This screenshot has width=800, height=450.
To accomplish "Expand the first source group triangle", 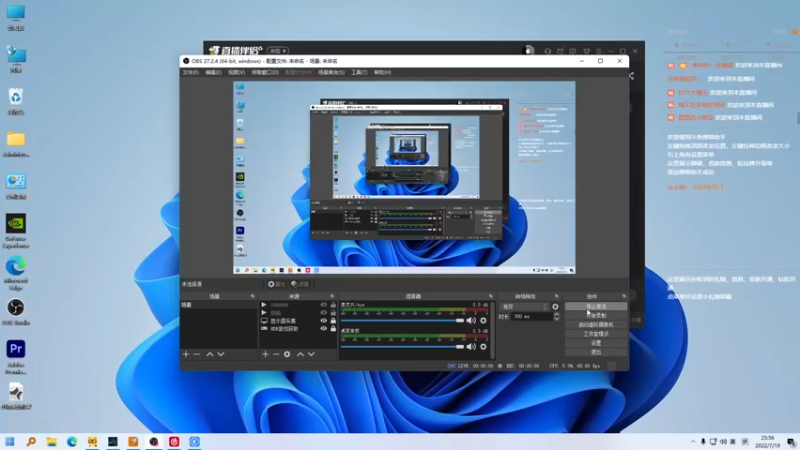I will click(264, 305).
